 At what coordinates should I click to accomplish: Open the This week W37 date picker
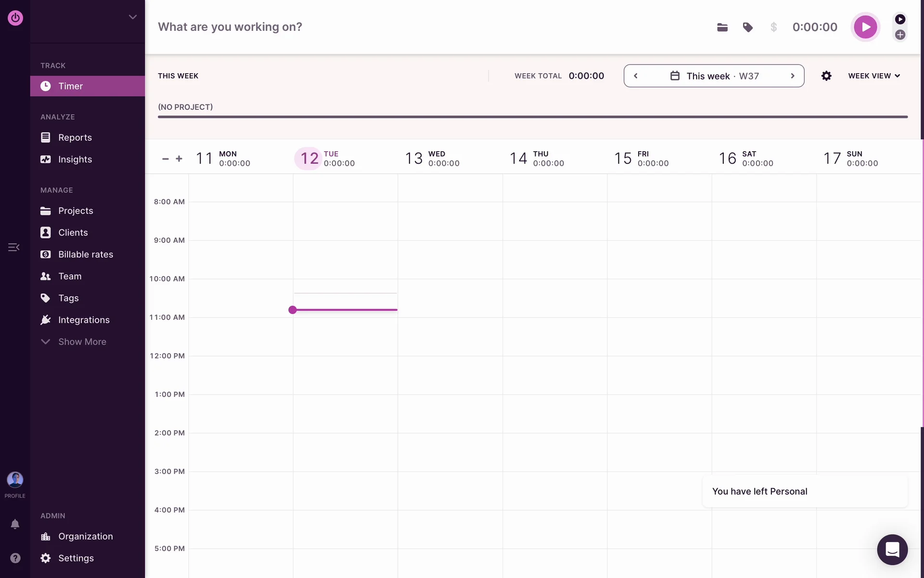click(x=714, y=76)
